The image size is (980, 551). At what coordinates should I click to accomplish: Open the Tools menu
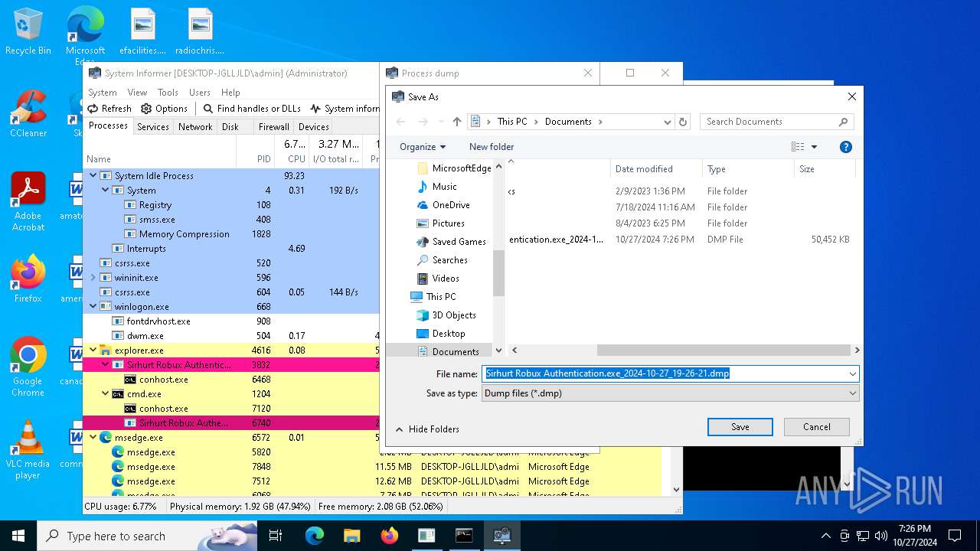tap(168, 92)
